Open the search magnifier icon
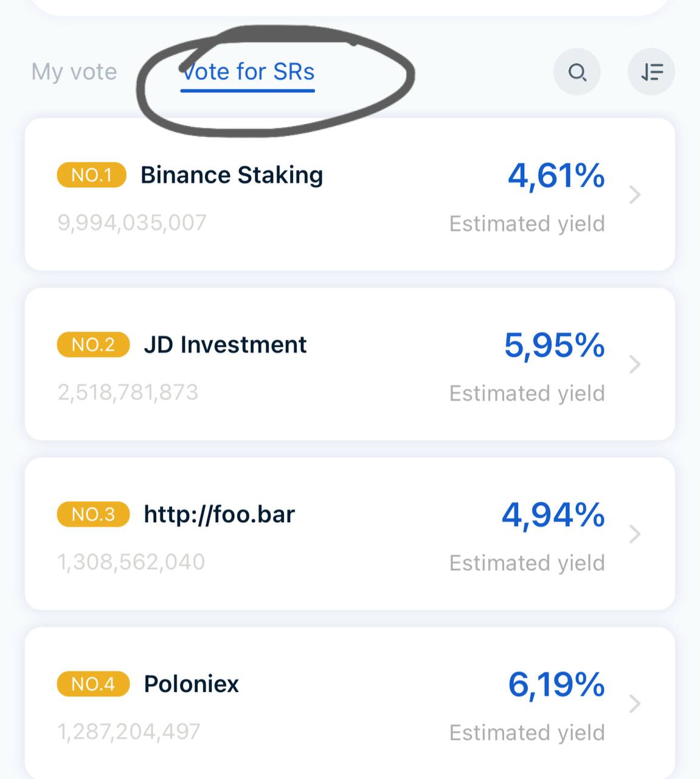 click(x=577, y=72)
